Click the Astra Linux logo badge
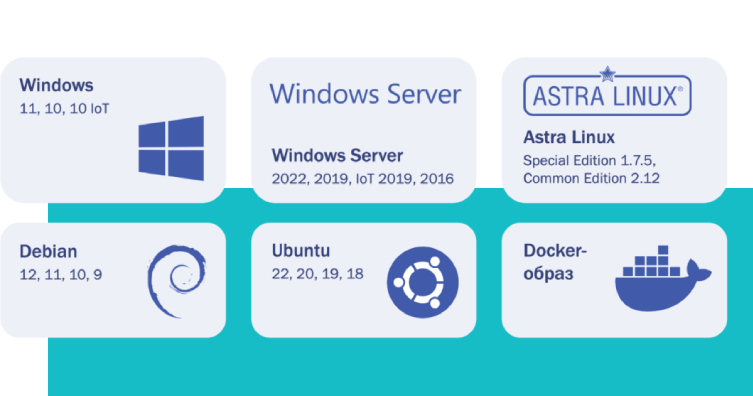The image size is (753, 396). click(x=607, y=91)
